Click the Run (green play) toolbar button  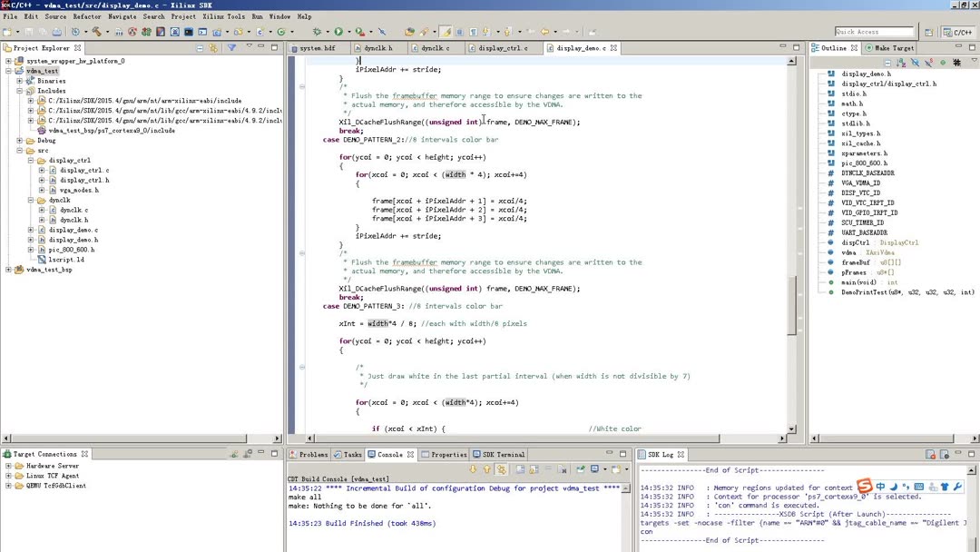click(x=338, y=32)
